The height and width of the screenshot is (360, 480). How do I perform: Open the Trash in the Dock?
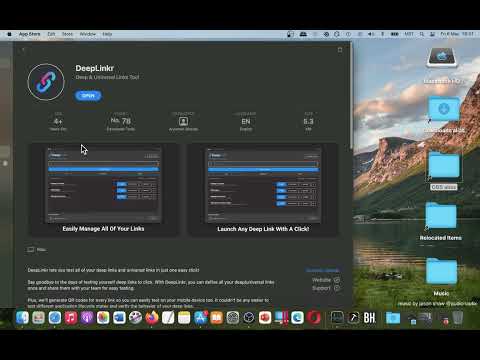tap(458, 318)
